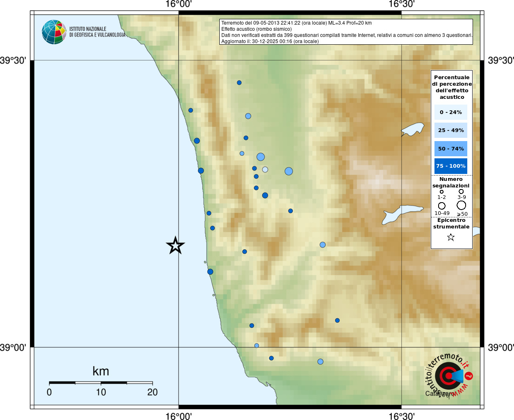The image size is (514, 420).
Task: Click the 10-49 reports circle in legend
Action: 442,205
